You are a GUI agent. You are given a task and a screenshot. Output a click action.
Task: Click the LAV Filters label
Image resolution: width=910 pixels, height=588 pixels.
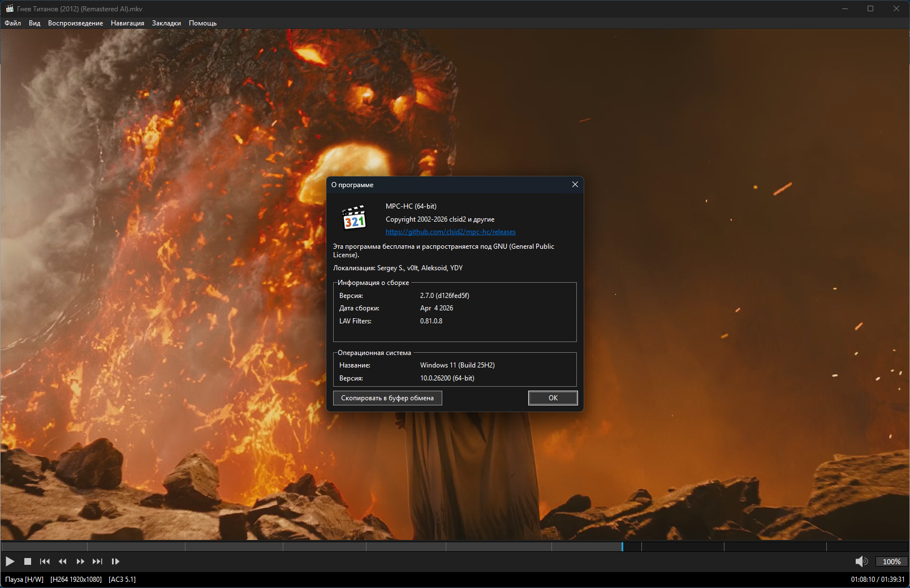click(355, 321)
